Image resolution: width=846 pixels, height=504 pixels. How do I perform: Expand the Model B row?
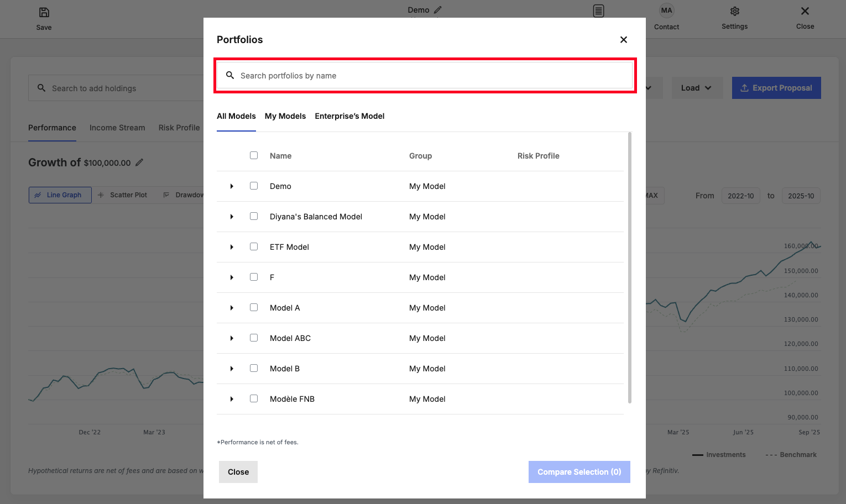(232, 369)
